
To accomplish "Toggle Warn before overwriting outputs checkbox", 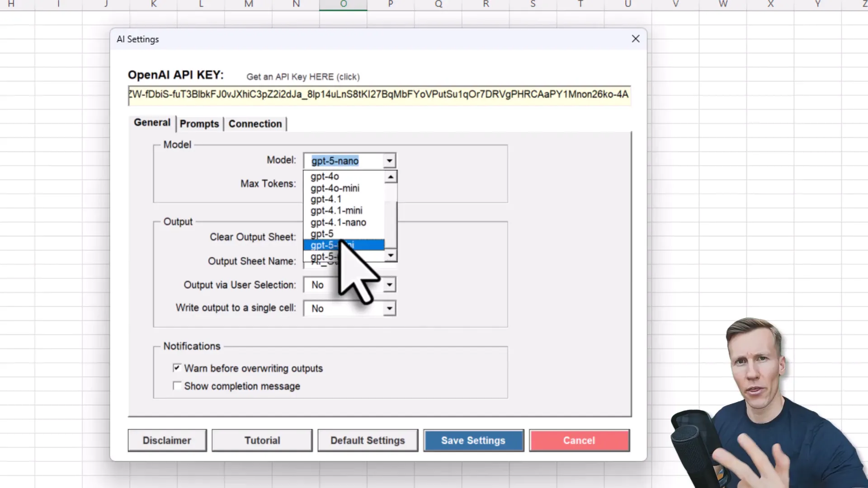I will (x=177, y=368).
